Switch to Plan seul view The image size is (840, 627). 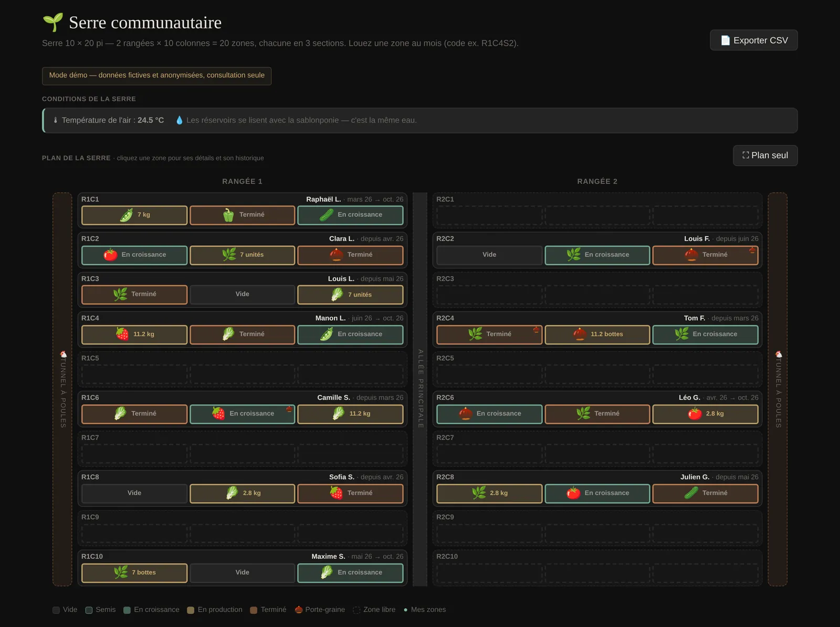pos(765,155)
